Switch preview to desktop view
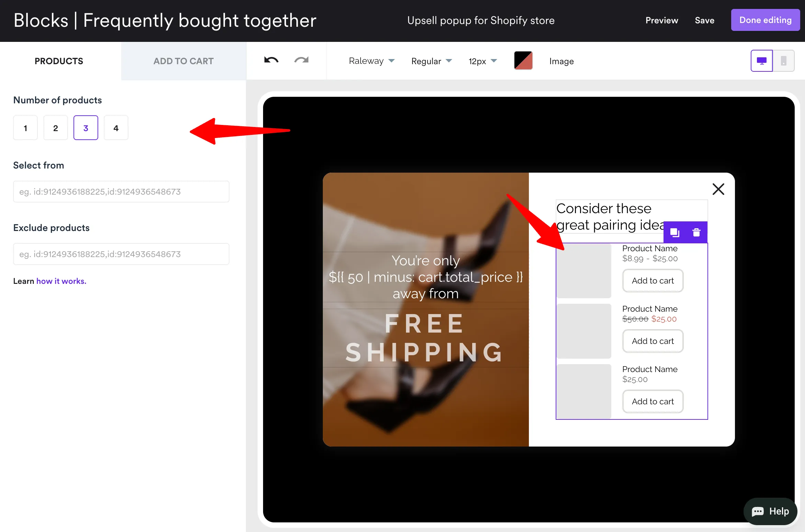Image resolution: width=805 pixels, height=532 pixels. click(x=762, y=60)
